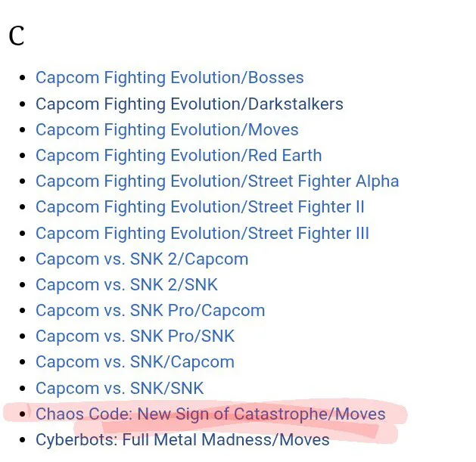Screen dimensions: 476x462
Task: Click the "C" section heading
Action: coord(17,36)
